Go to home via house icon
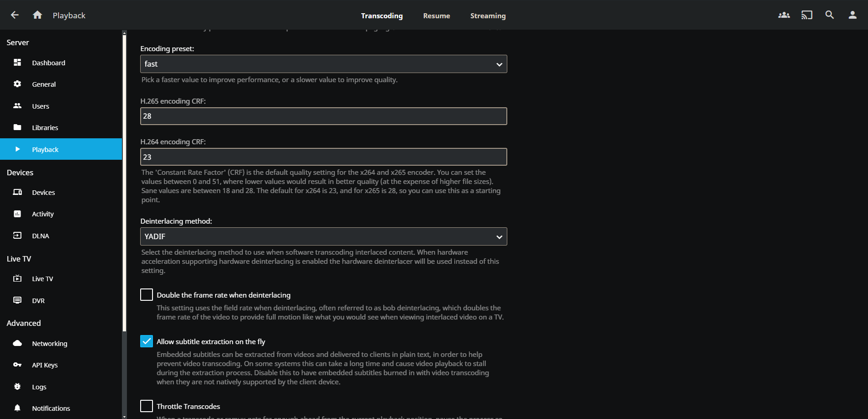 coord(37,15)
